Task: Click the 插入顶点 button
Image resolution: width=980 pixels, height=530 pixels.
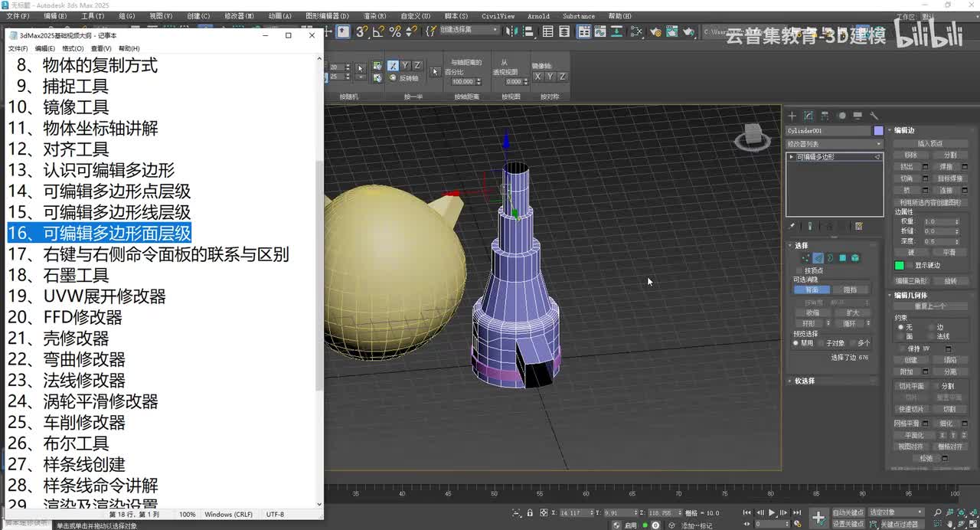Action: (x=929, y=143)
